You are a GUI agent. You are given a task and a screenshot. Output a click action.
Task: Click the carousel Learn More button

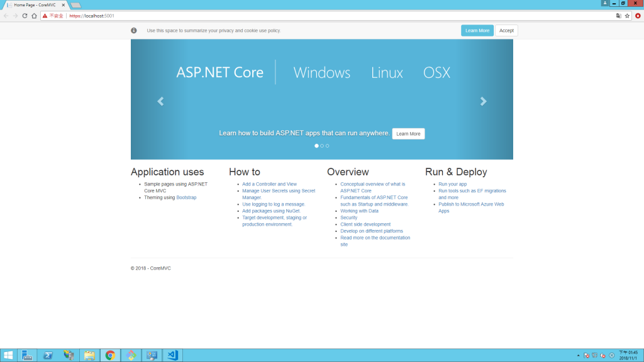[x=408, y=134]
